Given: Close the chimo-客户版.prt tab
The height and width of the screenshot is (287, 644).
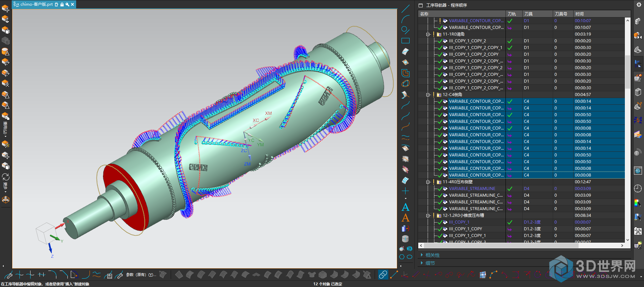Looking at the screenshot, I should click(72, 4).
